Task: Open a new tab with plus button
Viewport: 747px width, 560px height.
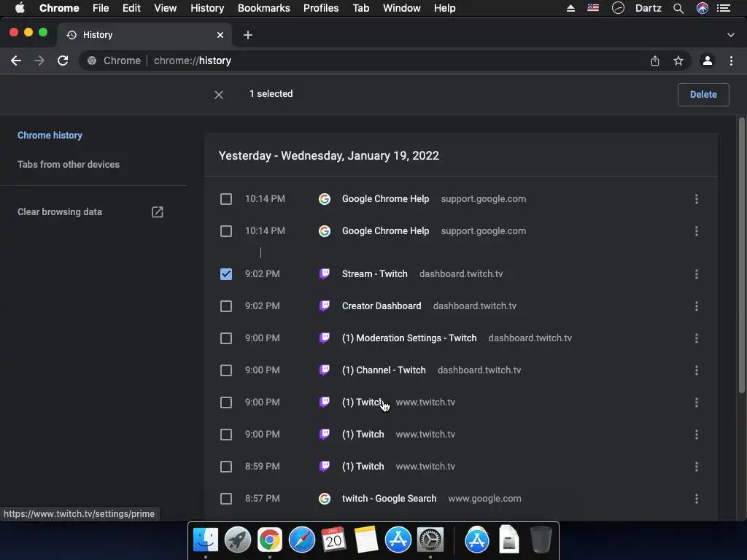Action: tap(248, 35)
